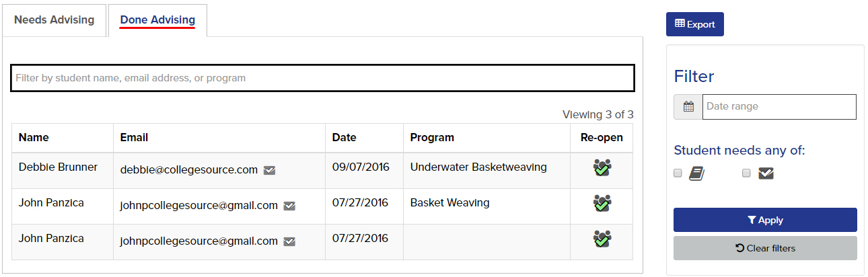868x277 pixels.
Task: Re-open the last John Panzica row
Action: [x=602, y=239]
